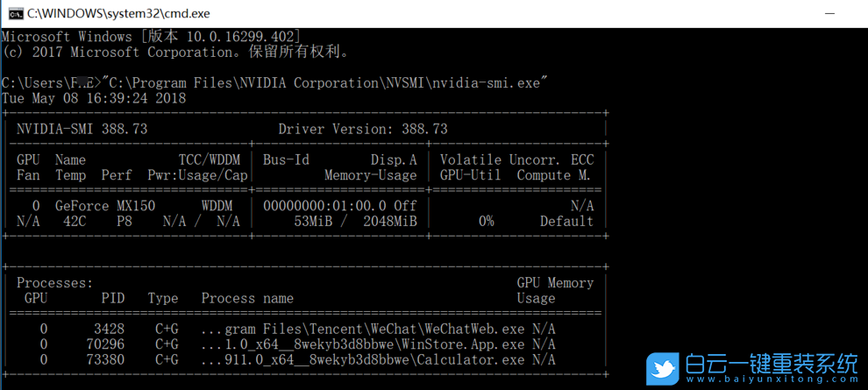The image size is (868, 390).
Task: Click the WDDM driver mode value
Action: 217,206
